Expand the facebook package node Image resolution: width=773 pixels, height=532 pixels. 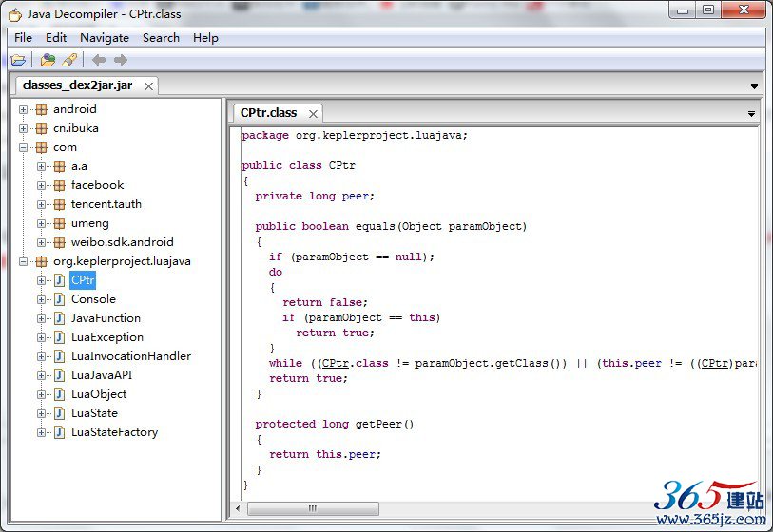(42, 185)
